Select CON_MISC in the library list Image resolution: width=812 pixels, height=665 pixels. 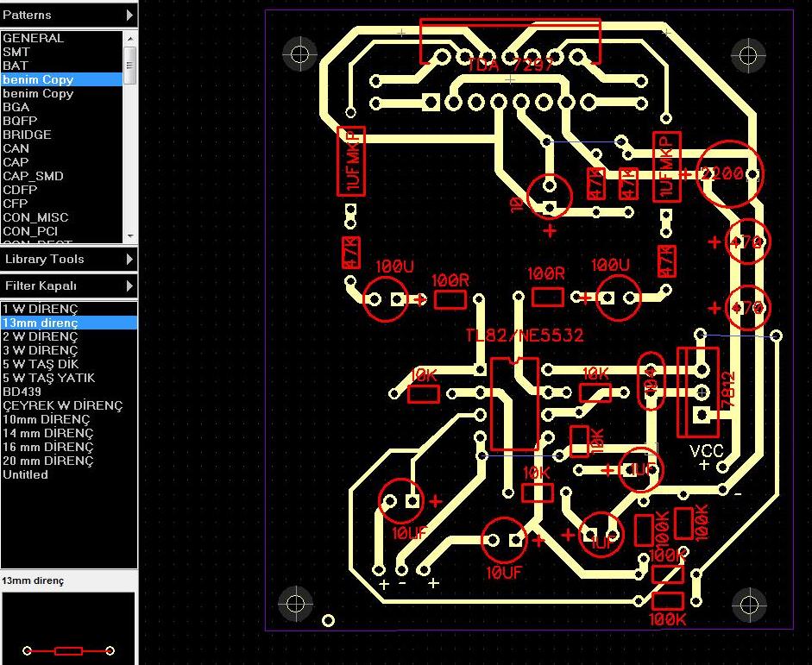click(35, 217)
